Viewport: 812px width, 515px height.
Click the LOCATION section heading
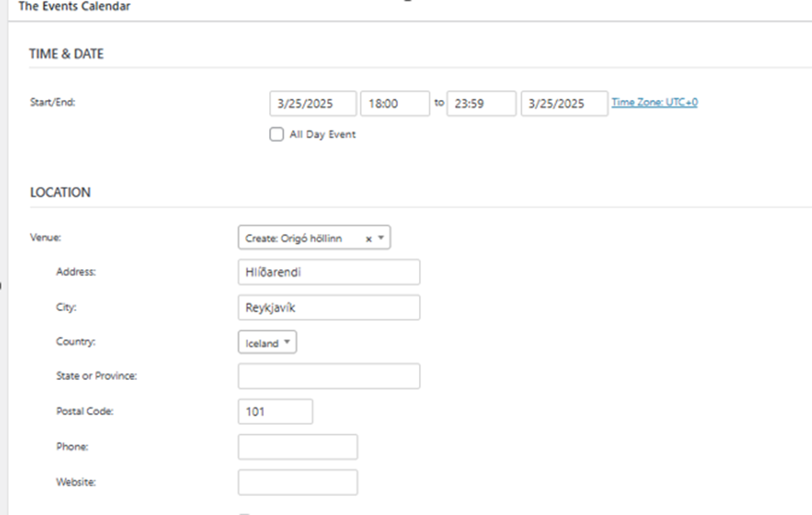click(60, 192)
